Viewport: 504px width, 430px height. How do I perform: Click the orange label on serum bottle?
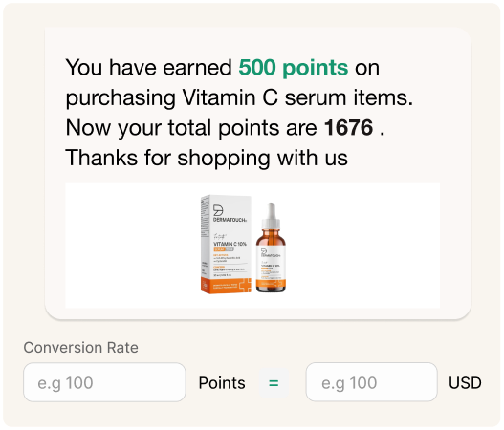[x=271, y=284]
